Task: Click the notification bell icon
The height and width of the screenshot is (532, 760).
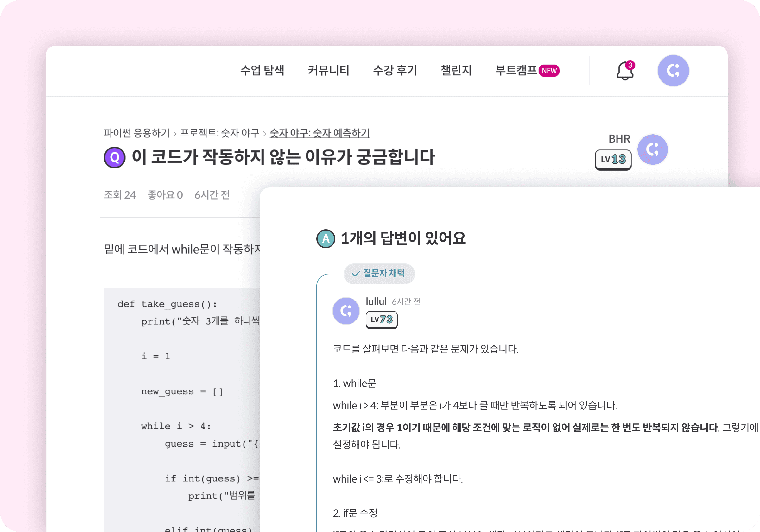Action: pos(624,71)
